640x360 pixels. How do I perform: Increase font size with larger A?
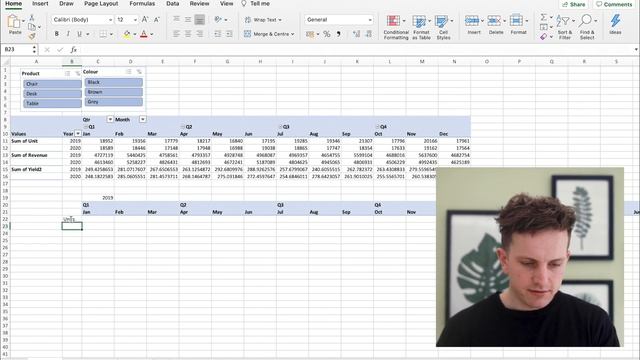(145, 19)
